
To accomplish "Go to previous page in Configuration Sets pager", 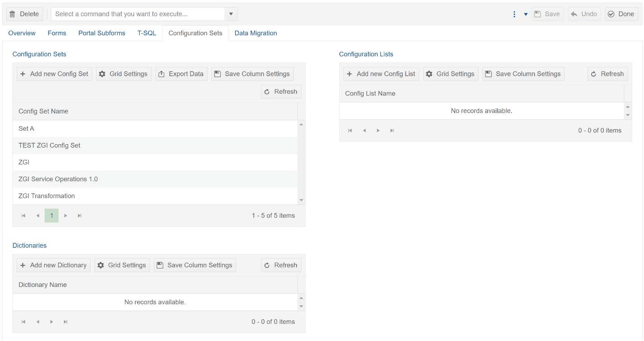I will coord(37,216).
